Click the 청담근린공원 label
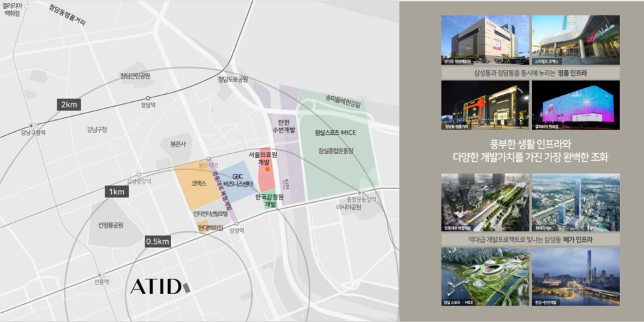This screenshot has height=322, width=644. pos(135,75)
